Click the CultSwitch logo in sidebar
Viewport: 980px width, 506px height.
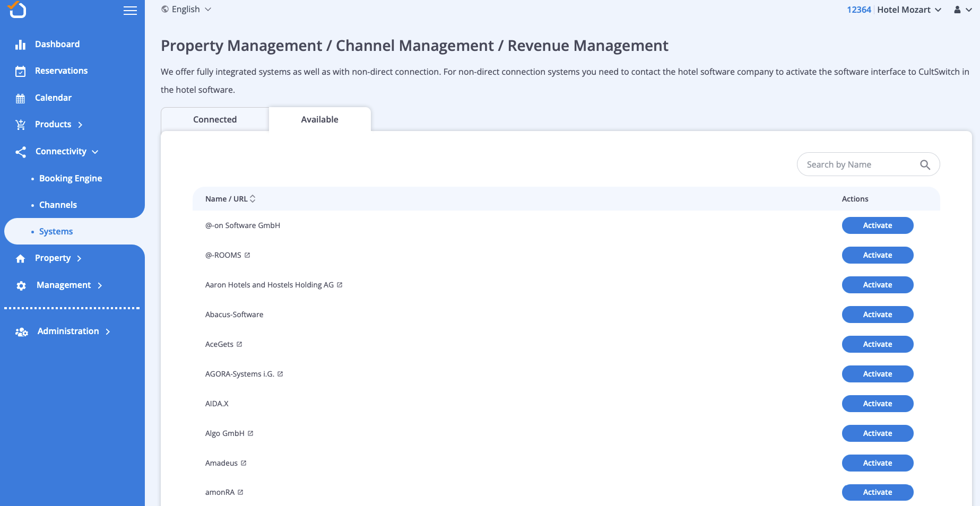[x=17, y=10]
